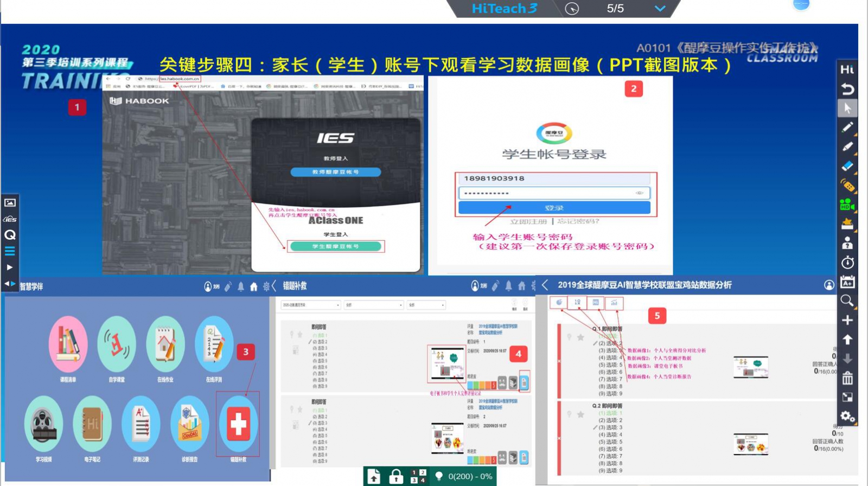The width and height of the screenshot is (868, 486).
Task: Select the eraser tool
Action: [x=847, y=167]
